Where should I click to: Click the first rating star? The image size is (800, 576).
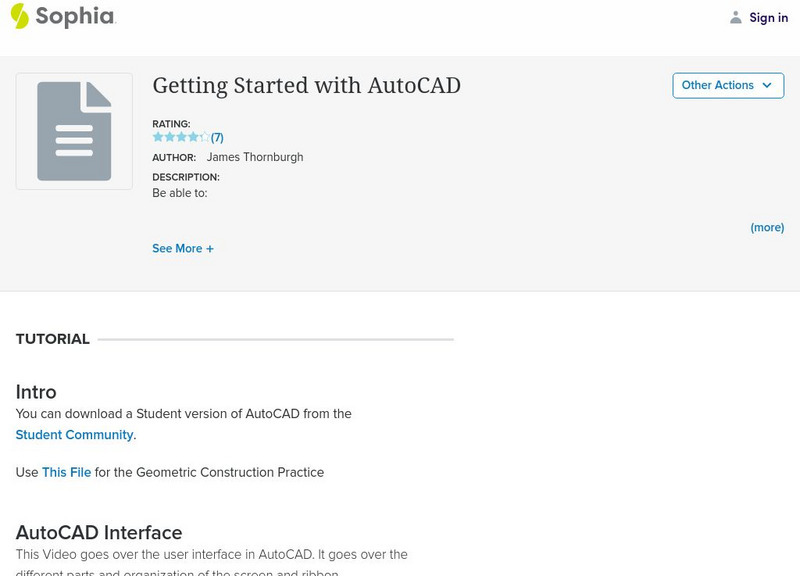(x=158, y=137)
